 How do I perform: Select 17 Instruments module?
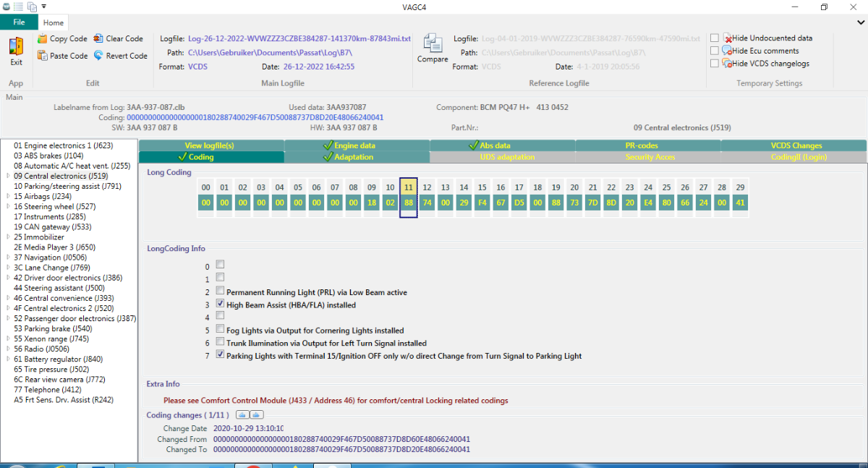point(49,216)
